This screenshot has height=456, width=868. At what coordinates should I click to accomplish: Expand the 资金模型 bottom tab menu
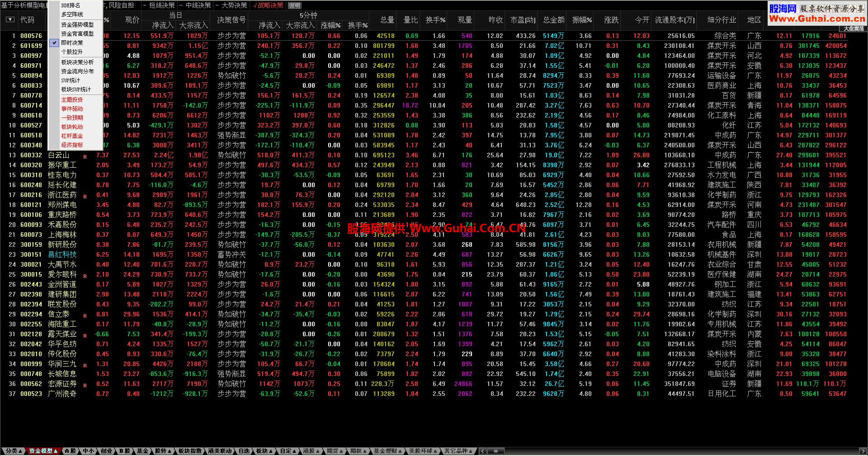[x=43, y=451]
